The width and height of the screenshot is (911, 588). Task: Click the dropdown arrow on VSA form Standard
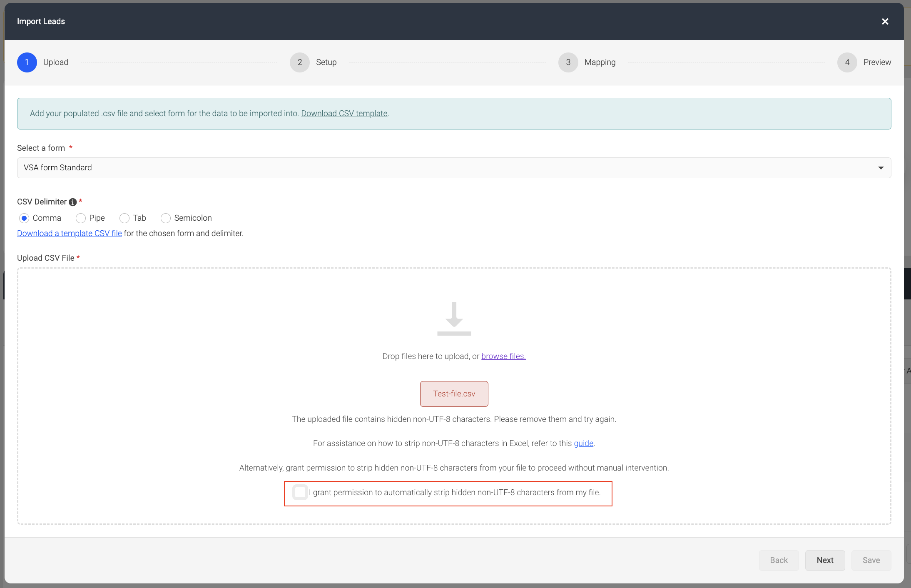[881, 168]
